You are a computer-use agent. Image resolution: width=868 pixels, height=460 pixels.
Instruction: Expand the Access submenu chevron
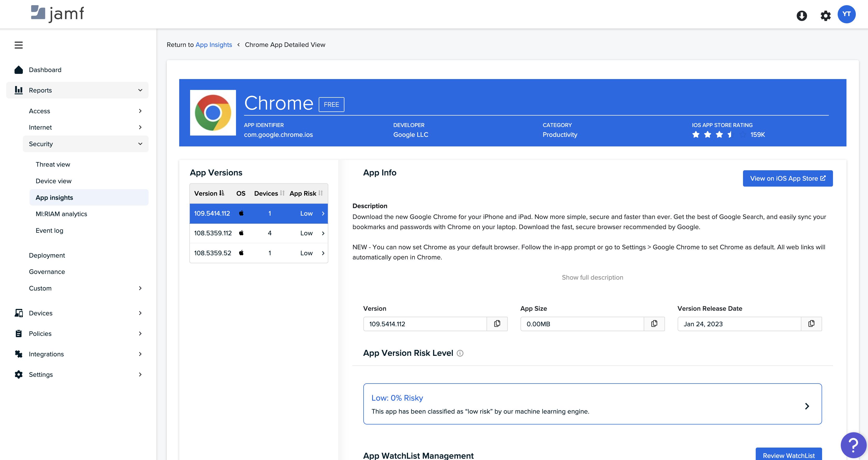(140, 111)
